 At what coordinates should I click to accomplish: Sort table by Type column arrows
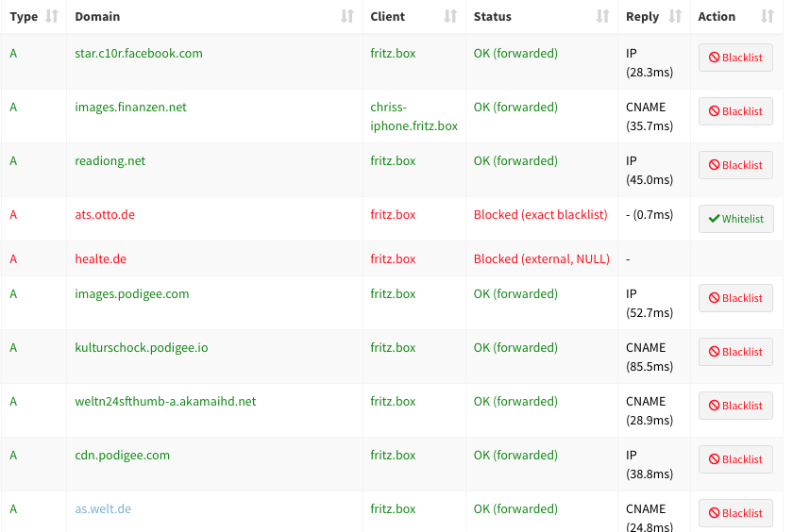click(x=52, y=17)
